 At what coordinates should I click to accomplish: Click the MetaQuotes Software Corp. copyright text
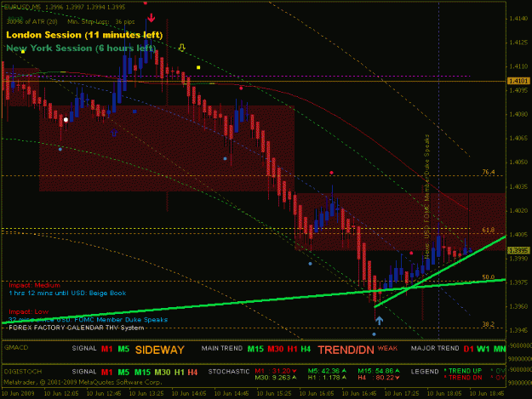pyautogui.click(x=83, y=382)
